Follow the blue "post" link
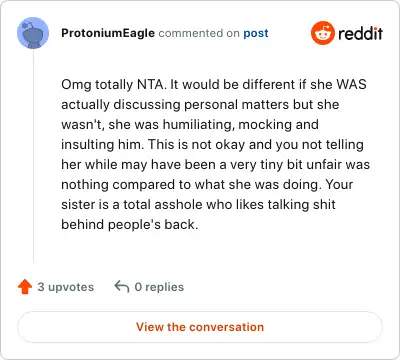The width and height of the screenshot is (400, 360). pyautogui.click(x=256, y=33)
